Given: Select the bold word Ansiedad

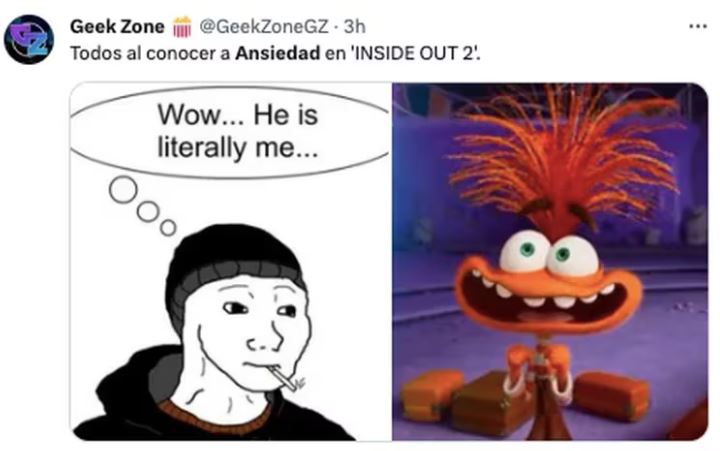Looking at the screenshot, I should (277, 53).
